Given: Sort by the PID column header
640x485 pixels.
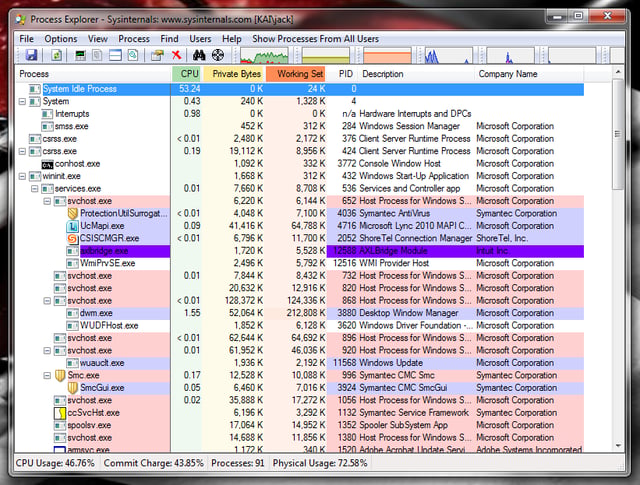Looking at the screenshot, I should pos(343,74).
